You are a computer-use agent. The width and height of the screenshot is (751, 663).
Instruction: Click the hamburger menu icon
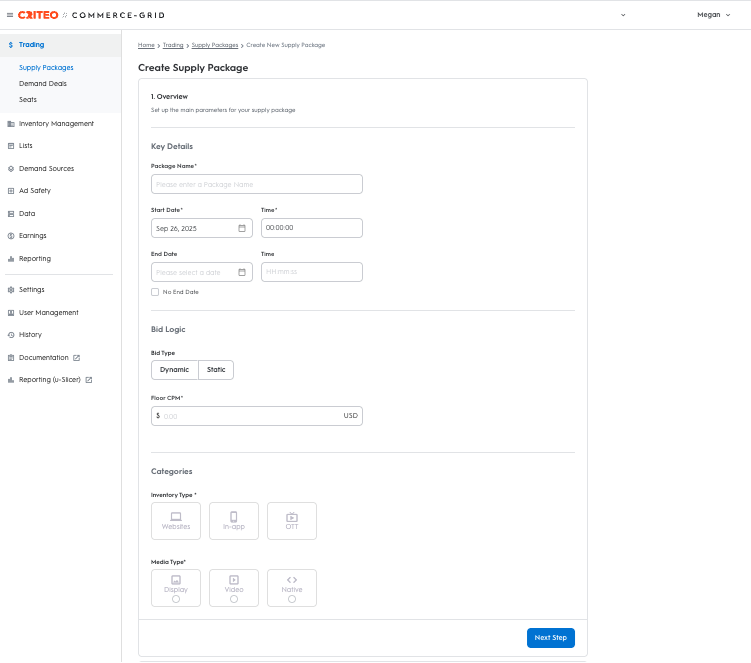click(10, 15)
